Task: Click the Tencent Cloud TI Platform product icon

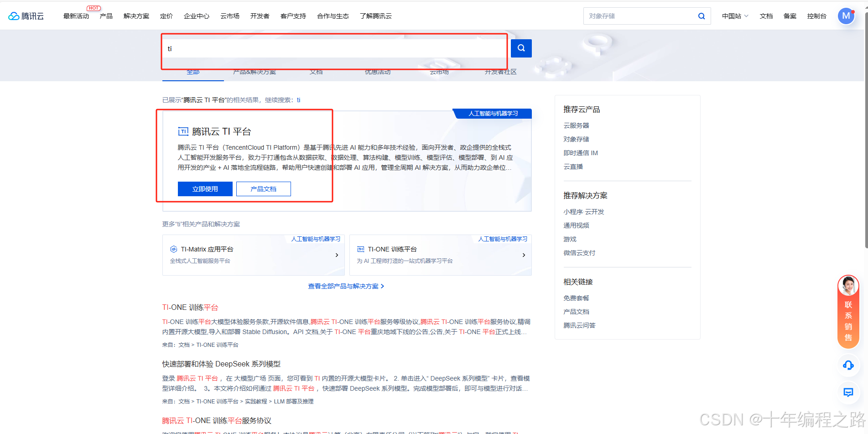Action: click(183, 131)
